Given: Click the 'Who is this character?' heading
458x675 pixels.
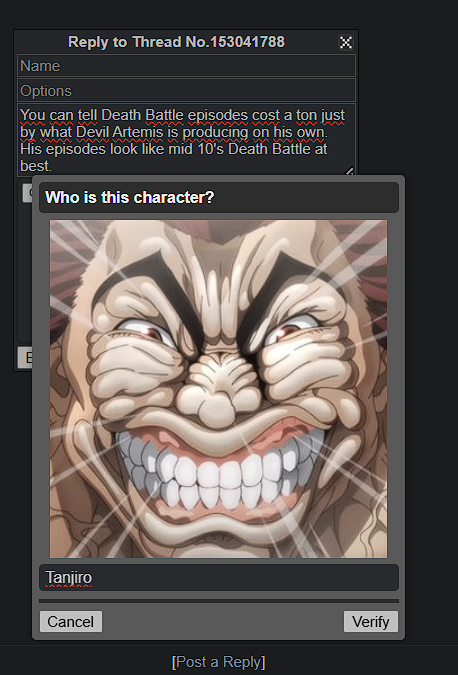Looking at the screenshot, I should pyautogui.click(x=130, y=197).
